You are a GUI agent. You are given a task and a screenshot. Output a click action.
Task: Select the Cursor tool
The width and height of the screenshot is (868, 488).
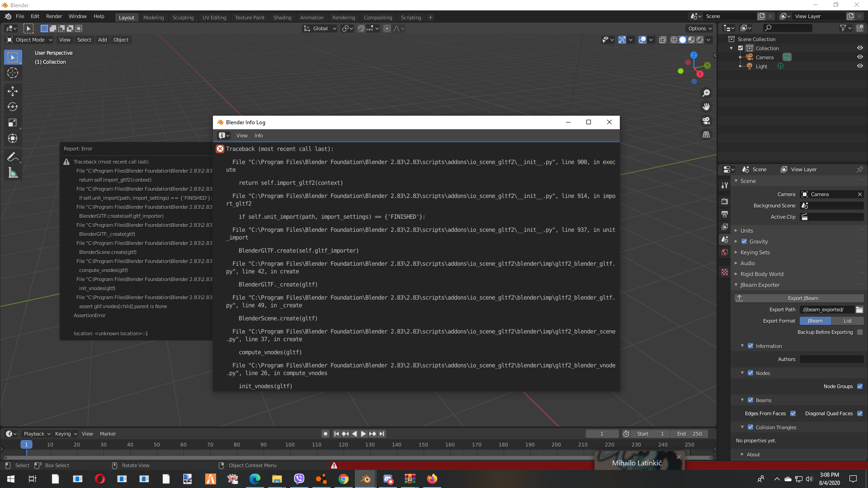13,73
